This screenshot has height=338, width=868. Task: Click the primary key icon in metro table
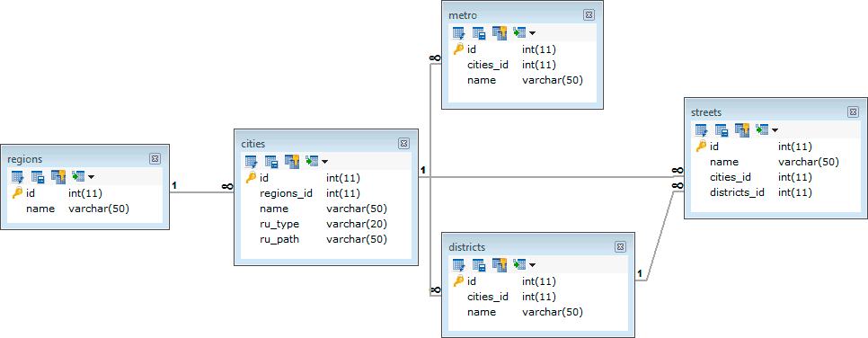[x=458, y=49]
